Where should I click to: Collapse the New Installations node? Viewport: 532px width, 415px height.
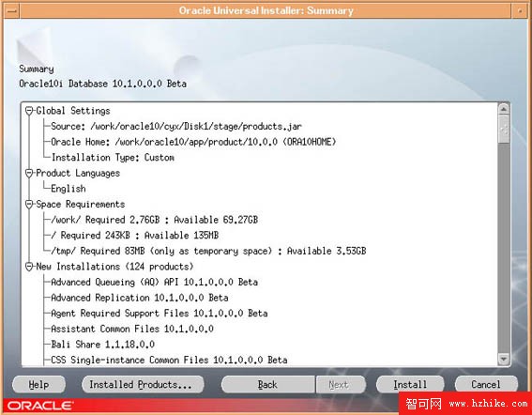29,267
